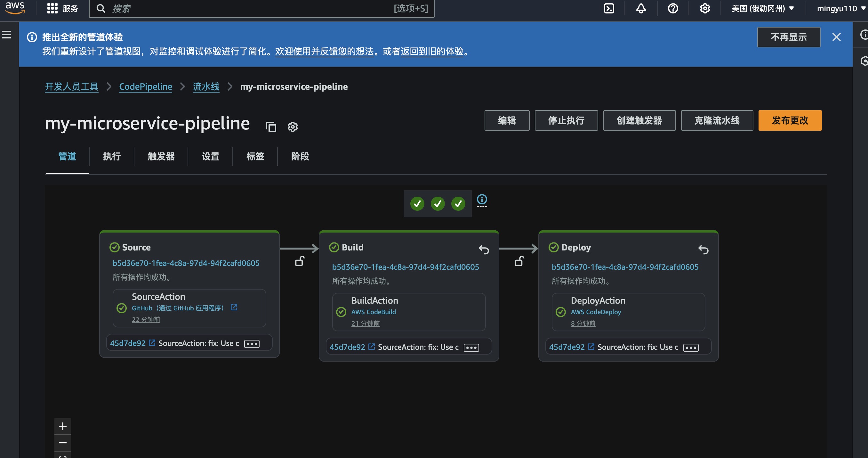Open Source stage execution ID link
Image resolution: width=868 pixels, height=458 pixels.
(186, 263)
